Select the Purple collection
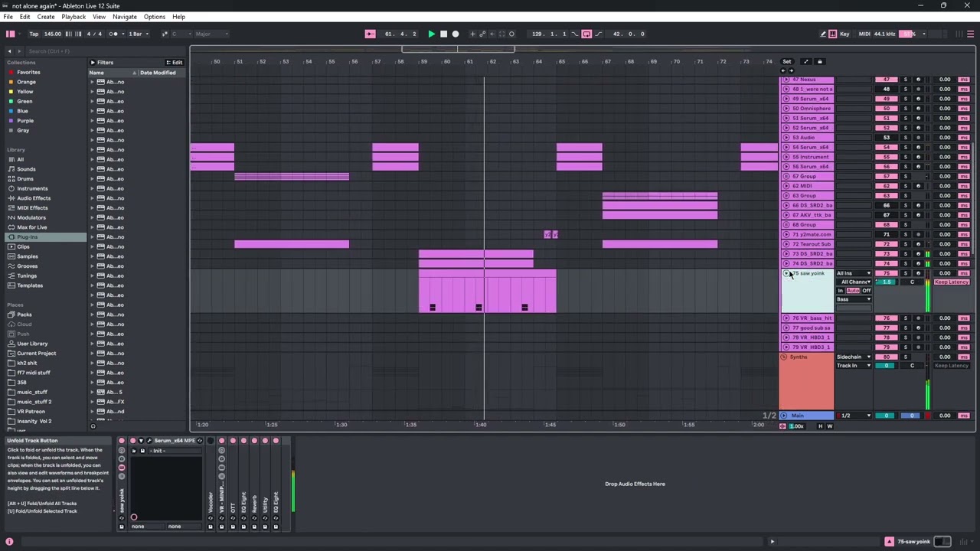The width and height of the screenshot is (980, 551). coord(25,121)
